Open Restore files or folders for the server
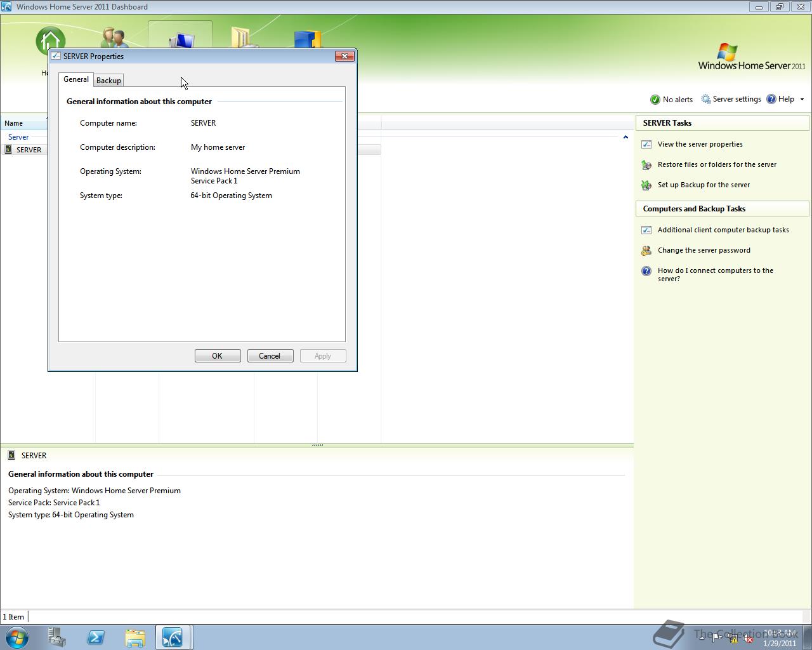This screenshot has height=650, width=812. [717, 164]
